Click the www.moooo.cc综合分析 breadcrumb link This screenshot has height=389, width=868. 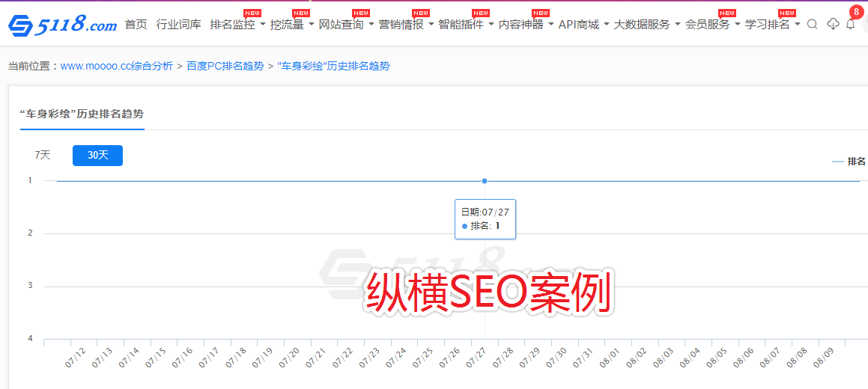coord(116,66)
